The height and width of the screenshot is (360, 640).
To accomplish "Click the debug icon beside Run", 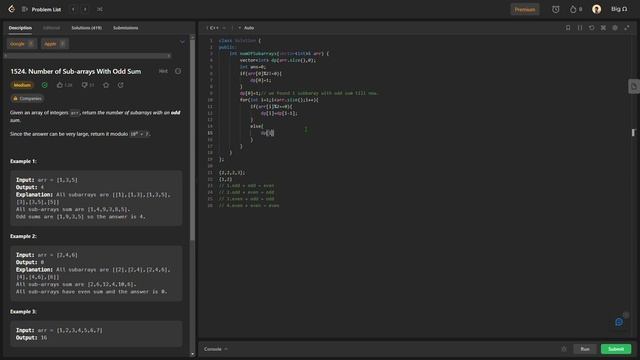I will 564,349.
